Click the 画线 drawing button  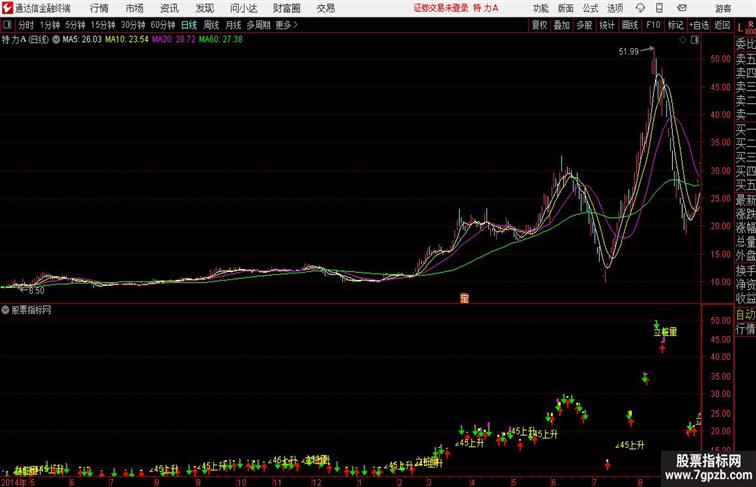pyautogui.click(x=630, y=25)
